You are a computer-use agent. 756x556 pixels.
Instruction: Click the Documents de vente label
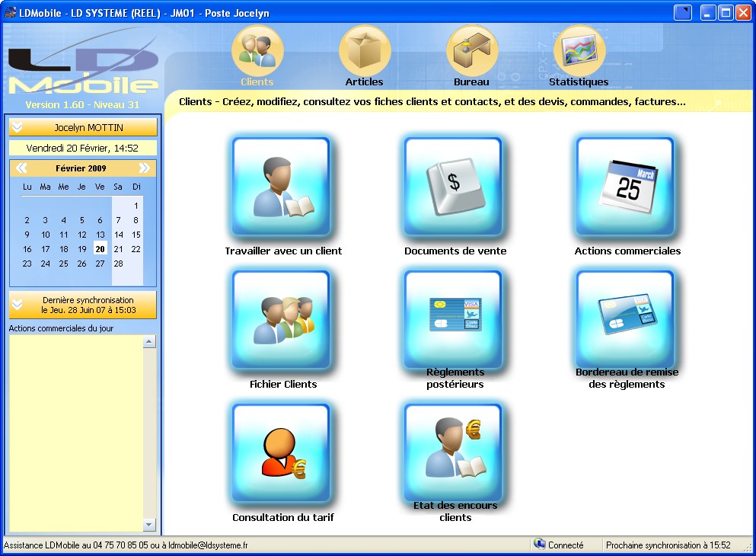[455, 251]
